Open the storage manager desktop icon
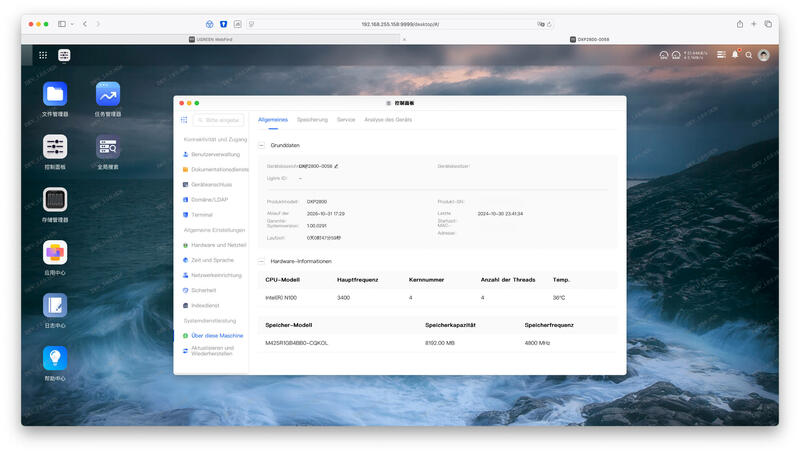800x454 pixels. (55, 200)
